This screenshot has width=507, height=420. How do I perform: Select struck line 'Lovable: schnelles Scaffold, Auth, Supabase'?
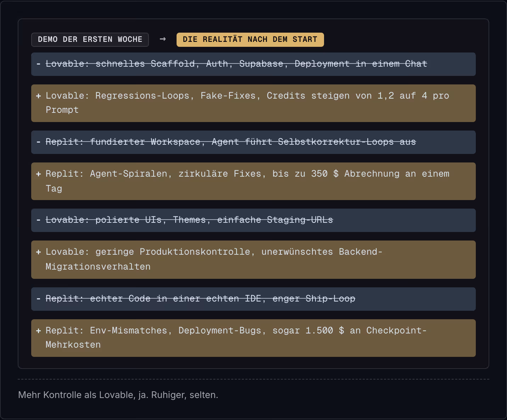pos(253,64)
